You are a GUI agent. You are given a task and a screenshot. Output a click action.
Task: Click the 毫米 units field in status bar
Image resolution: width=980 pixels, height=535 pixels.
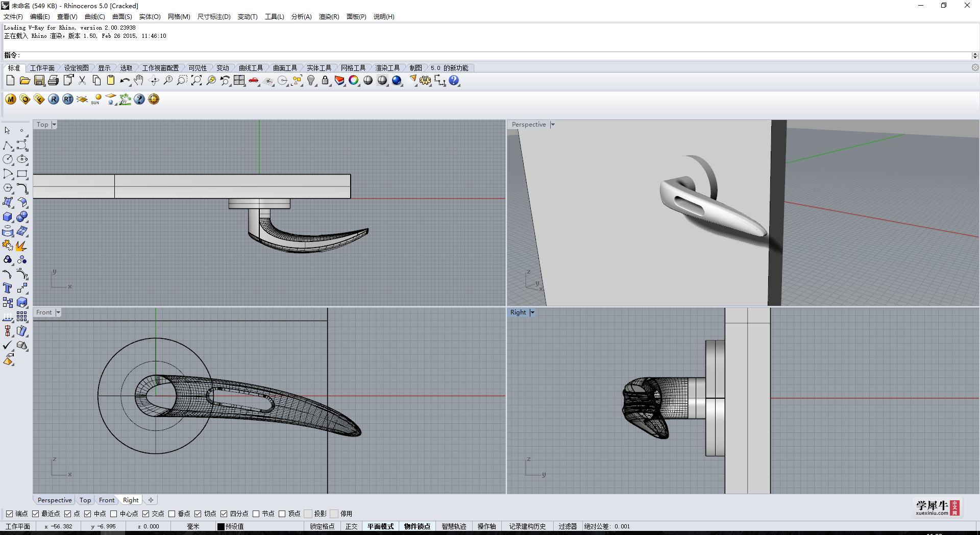tap(193, 526)
